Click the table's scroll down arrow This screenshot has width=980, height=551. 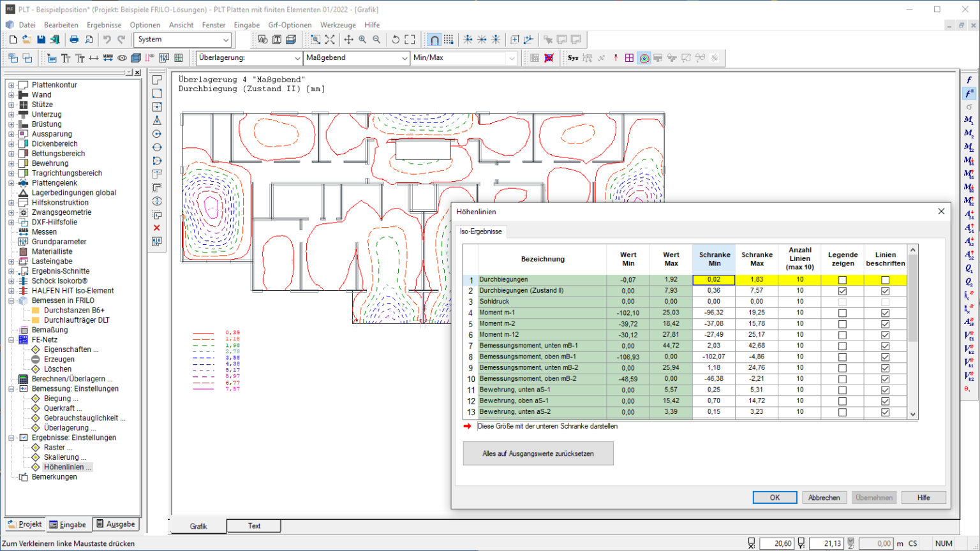point(912,414)
